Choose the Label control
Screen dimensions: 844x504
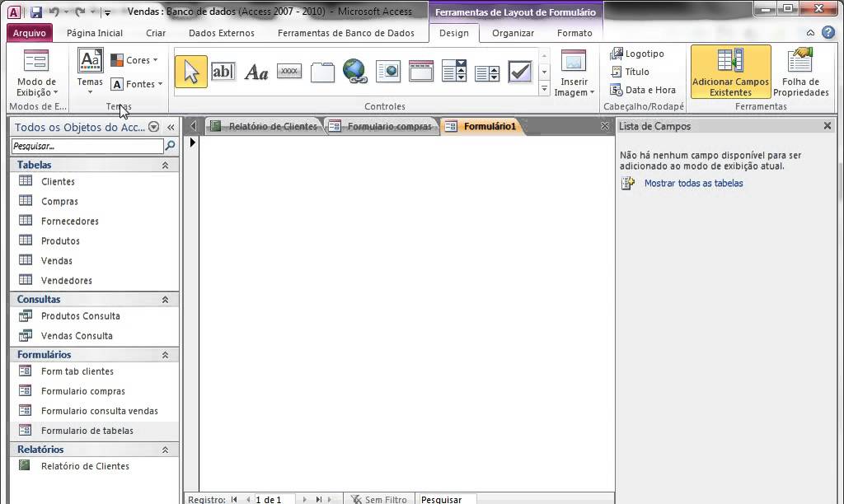256,72
